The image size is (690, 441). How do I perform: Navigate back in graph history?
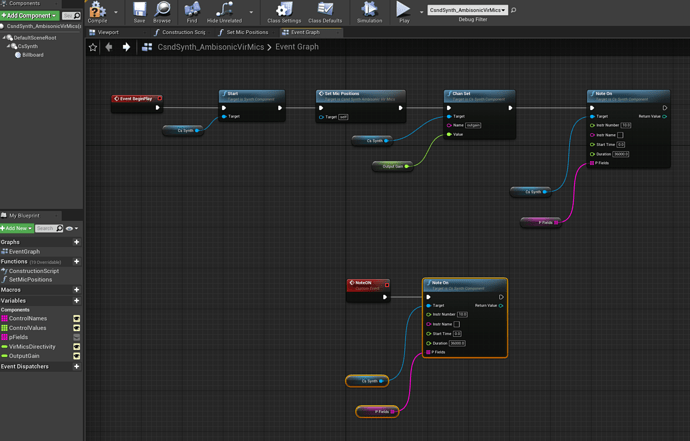109,47
